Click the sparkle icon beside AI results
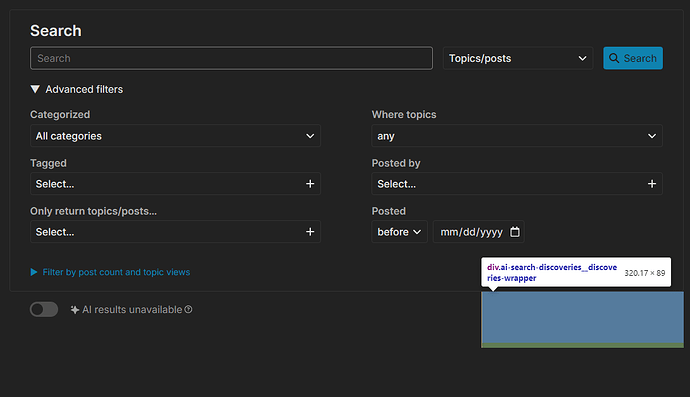Image resolution: width=690 pixels, height=397 pixels. pyautogui.click(x=75, y=310)
